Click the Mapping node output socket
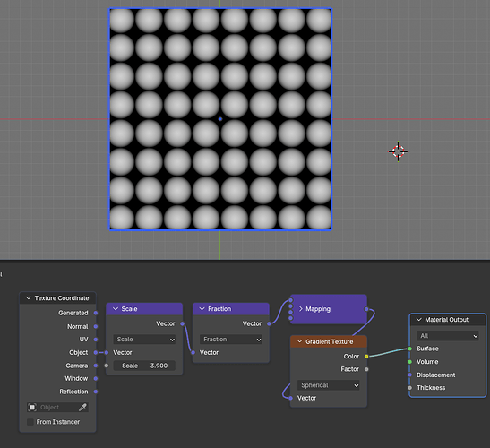The width and height of the screenshot is (490, 448). [x=366, y=309]
